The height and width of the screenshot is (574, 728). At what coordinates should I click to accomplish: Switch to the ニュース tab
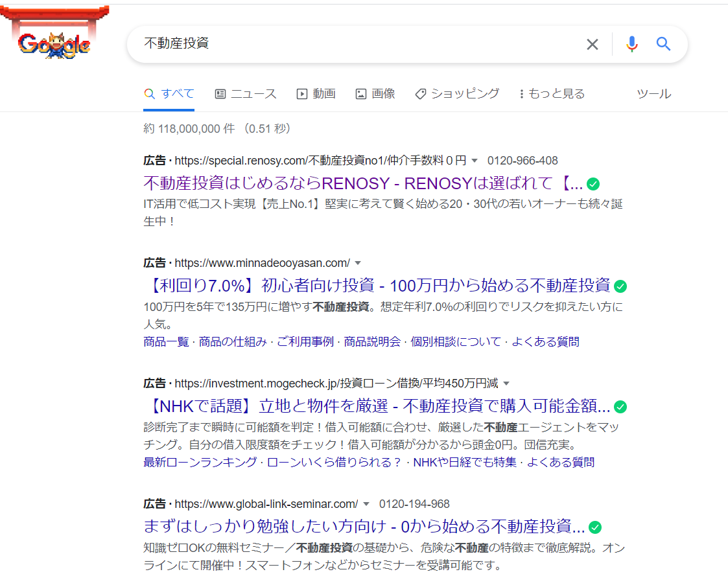246,94
